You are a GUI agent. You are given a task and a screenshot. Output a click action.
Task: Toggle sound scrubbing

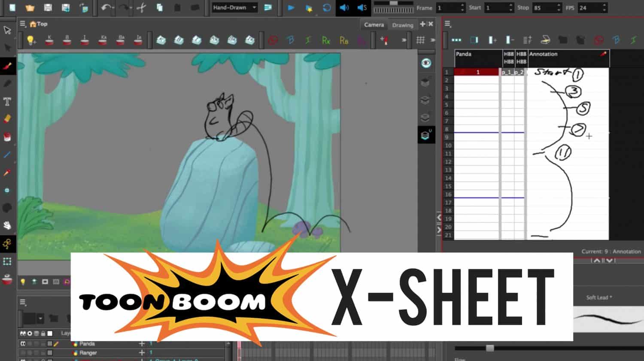point(362,7)
